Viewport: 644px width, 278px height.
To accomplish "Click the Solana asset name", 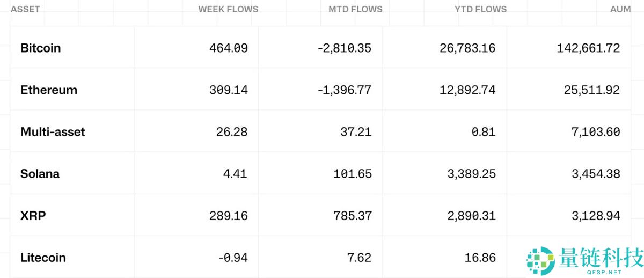I will (x=40, y=174).
